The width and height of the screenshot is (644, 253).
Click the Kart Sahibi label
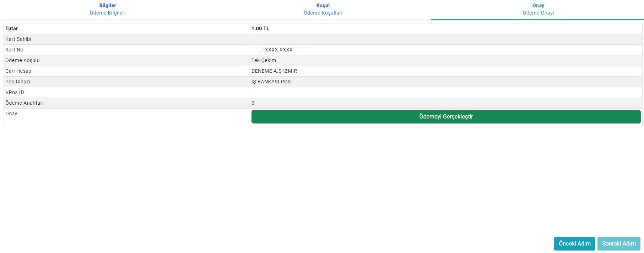(x=18, y=39)
